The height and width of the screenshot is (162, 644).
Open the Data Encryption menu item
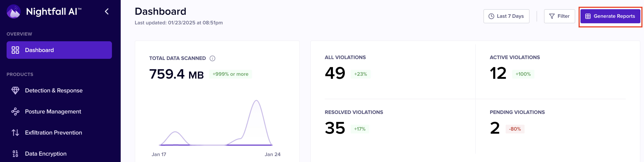coord(46,154)
